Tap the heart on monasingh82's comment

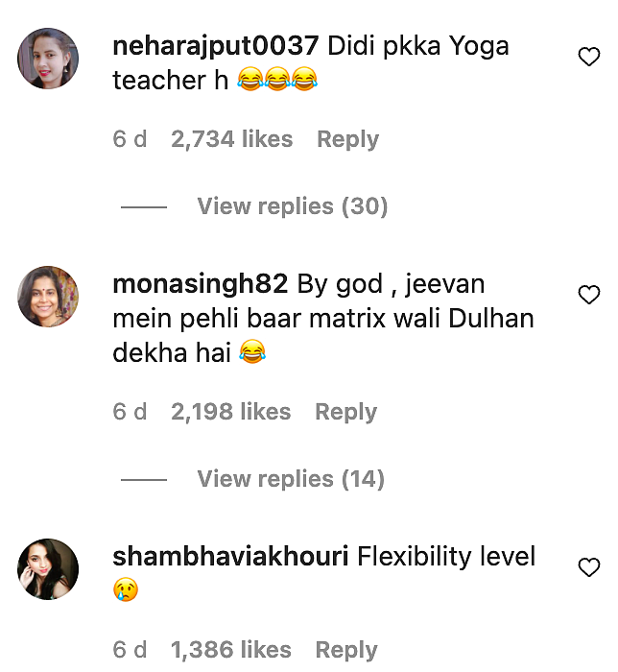tap(589, 295)
